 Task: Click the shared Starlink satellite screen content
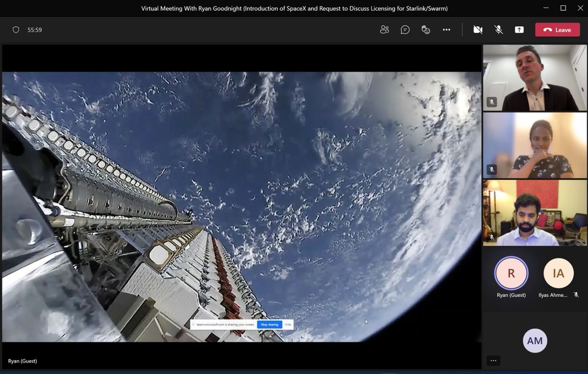click(242, 207)
